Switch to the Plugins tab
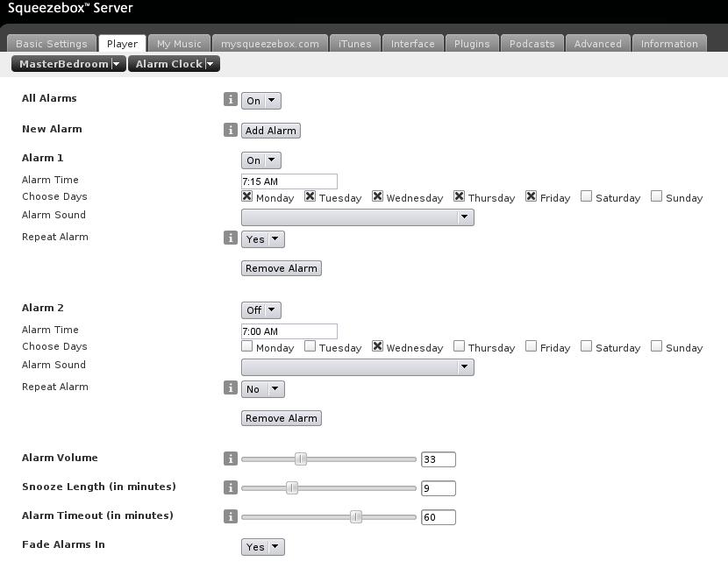Screen dimensions: 728x583 point(472,44)
